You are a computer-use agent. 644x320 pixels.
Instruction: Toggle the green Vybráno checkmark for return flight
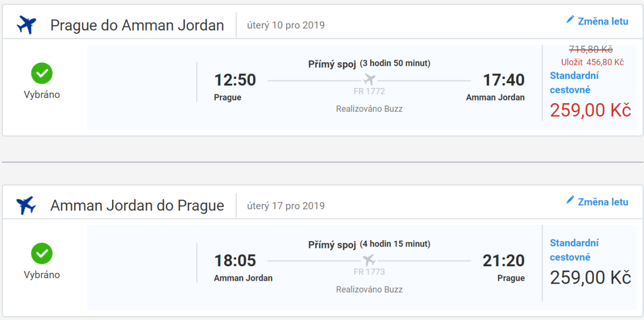coord(42,254)
